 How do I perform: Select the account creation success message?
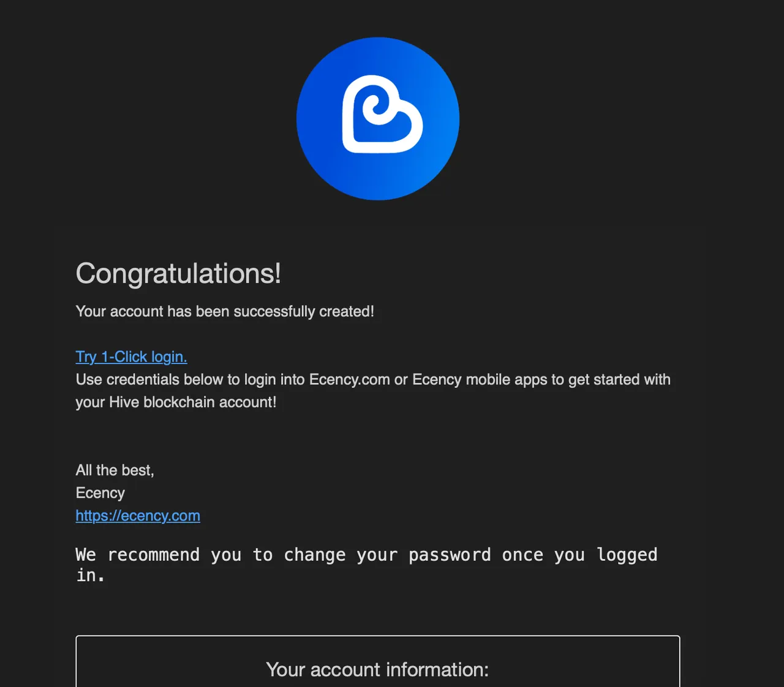(x=225, y=311)
